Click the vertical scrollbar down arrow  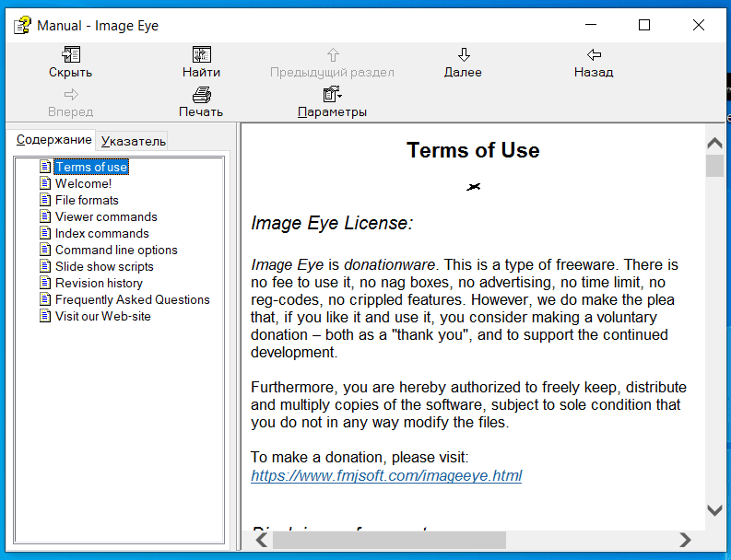point(714,510)
